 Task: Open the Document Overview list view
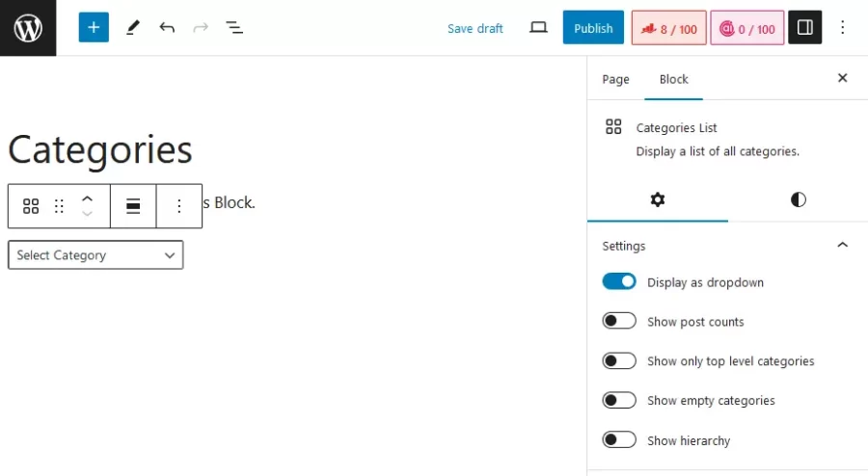tap(234, 27)
